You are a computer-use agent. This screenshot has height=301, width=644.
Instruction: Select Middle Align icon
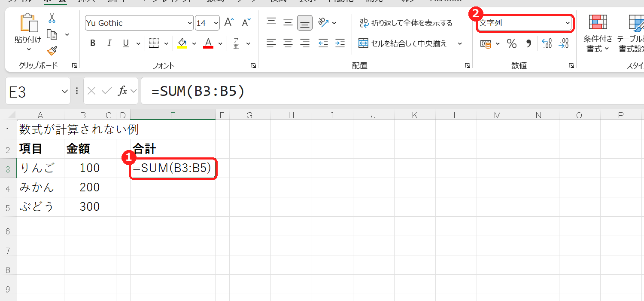click(x=288, y=22)
